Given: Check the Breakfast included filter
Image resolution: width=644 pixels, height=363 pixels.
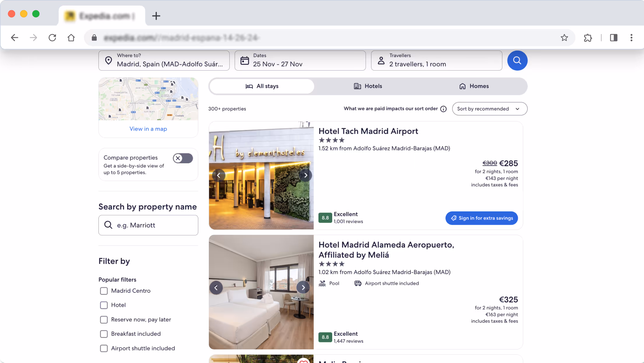Looking at the screenshot, I should coord(104,334).
